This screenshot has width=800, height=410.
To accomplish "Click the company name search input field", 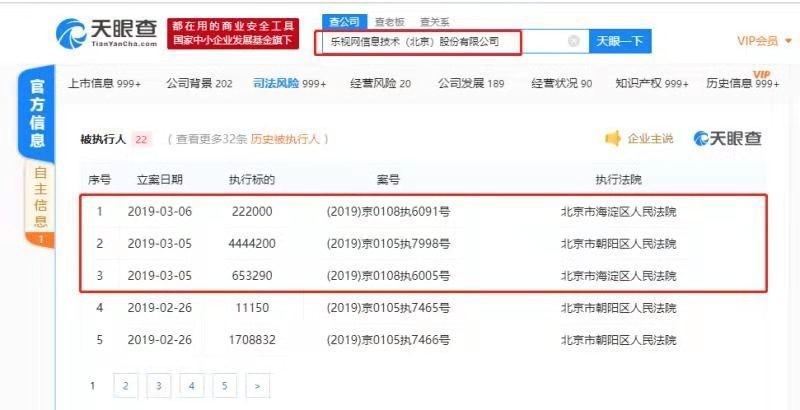I will click(440, 42).
